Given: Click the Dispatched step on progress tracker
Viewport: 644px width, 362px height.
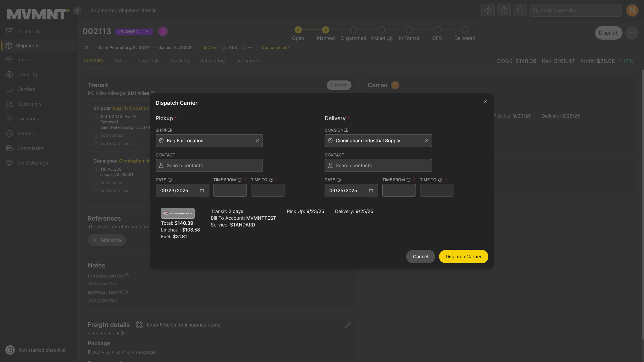Looking at the screenshot, I should click(353, 30).
